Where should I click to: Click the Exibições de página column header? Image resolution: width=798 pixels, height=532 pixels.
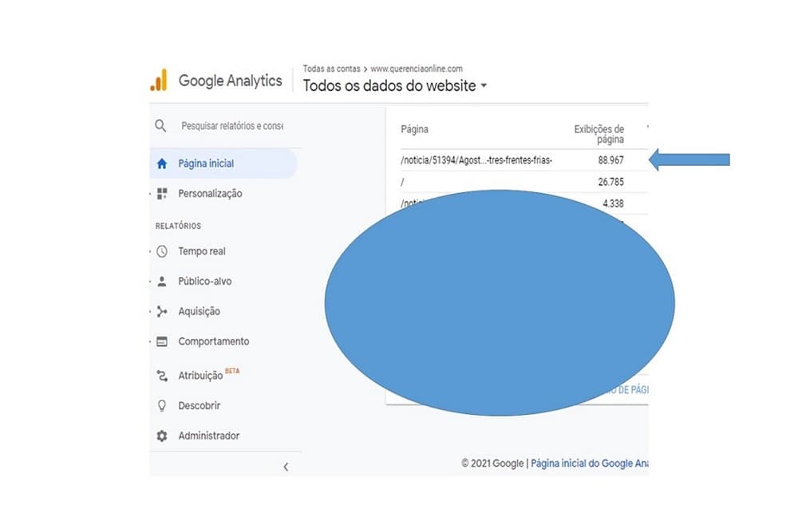coord(598,134)
